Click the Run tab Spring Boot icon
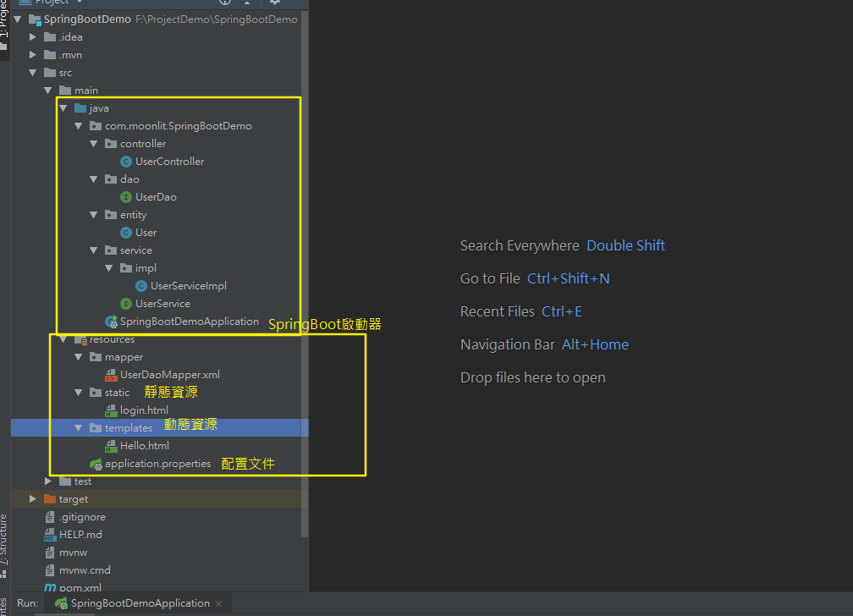 pos(61,603)
